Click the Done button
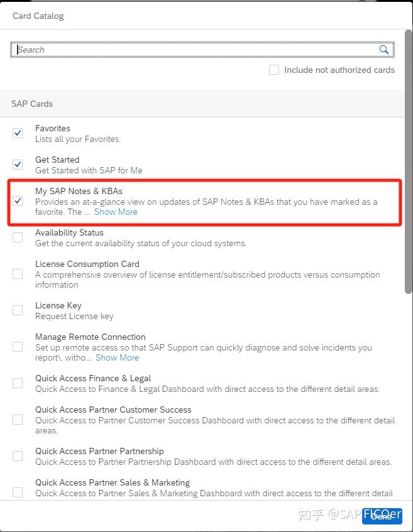The width and height of the screenshot is (413, 532). (382, 516)
